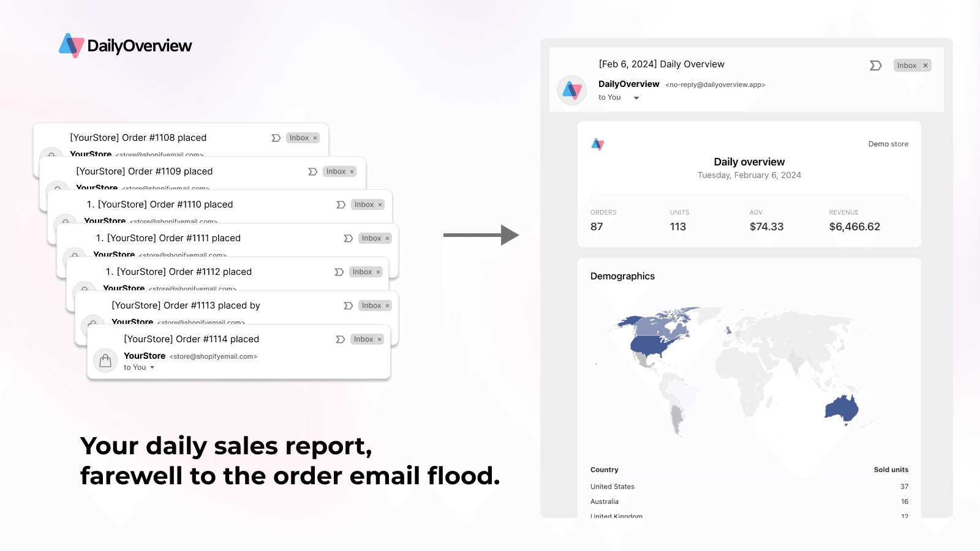Remove the Inbox label from Order #1110 email
This screenshot has width=980, height=551.
tap(381, 204)
